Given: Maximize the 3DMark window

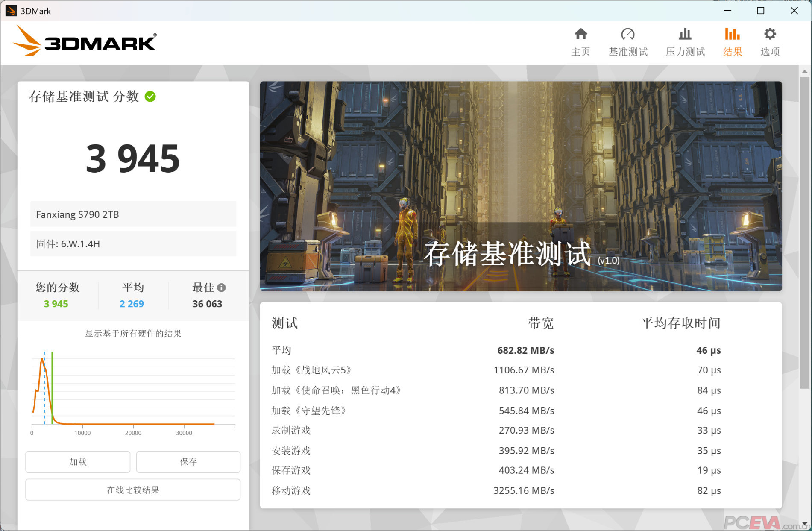Looking at the screenshot, I should (760, 11).
